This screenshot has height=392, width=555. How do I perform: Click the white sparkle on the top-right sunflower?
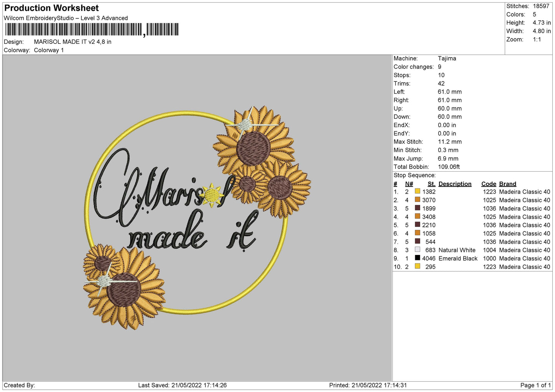(x=246, y=124)
